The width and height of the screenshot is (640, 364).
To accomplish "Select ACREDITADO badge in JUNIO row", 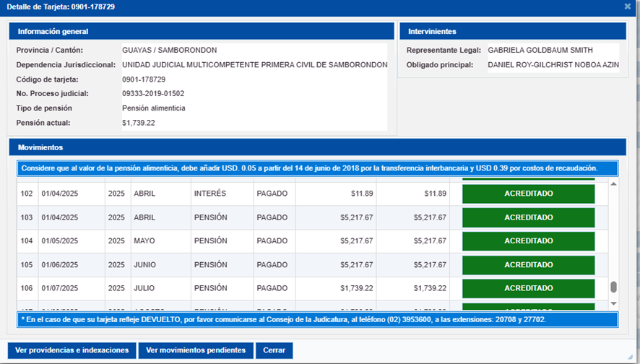I will coord(528,264).
